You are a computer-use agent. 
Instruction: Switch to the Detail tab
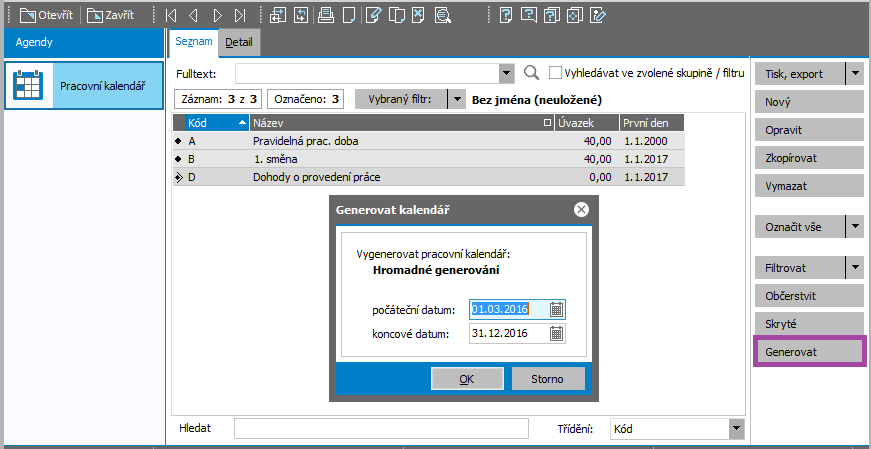tap(239, 42)
